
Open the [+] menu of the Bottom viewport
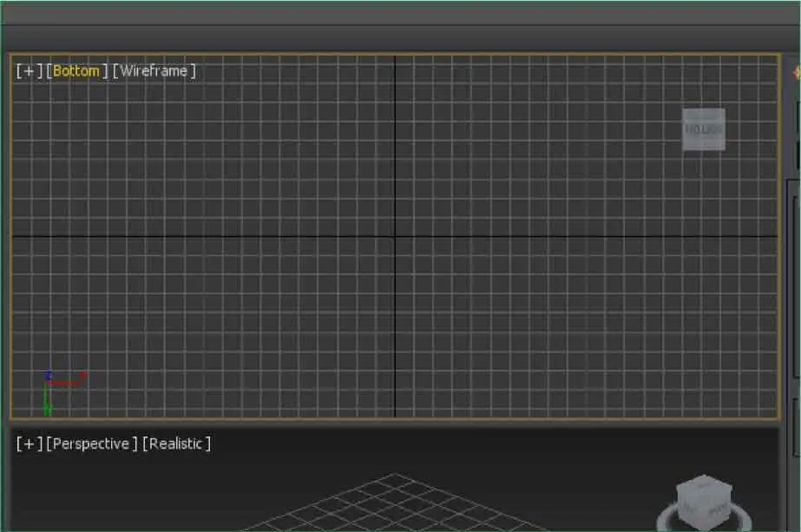pyautogui.click(x=30, y=70)
